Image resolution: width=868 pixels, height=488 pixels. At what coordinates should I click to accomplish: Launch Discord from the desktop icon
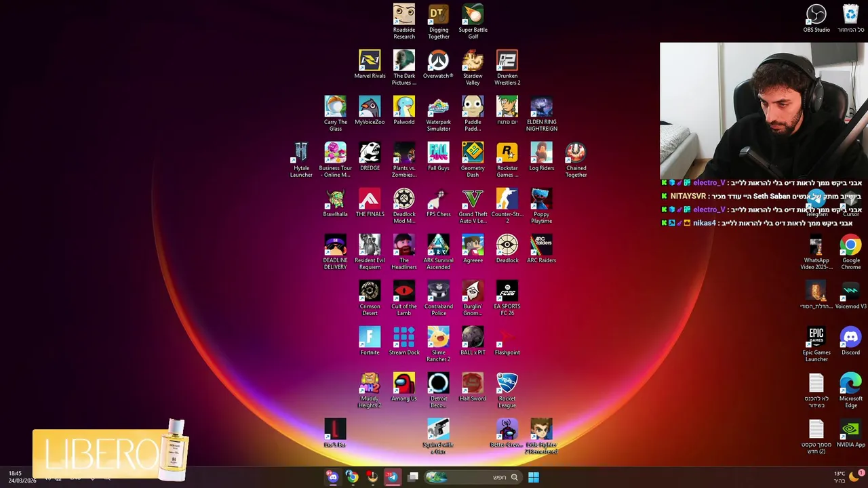850,341
